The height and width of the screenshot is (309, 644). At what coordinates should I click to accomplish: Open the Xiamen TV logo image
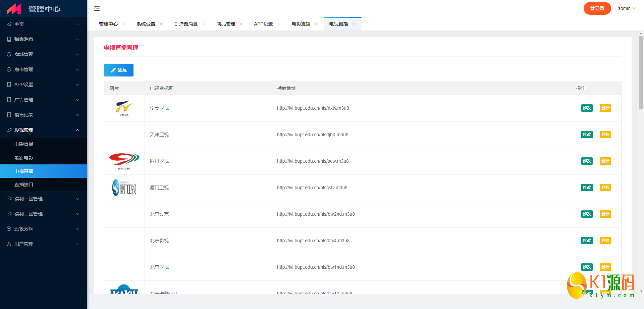pyautogui.click(x=124, y=188)
